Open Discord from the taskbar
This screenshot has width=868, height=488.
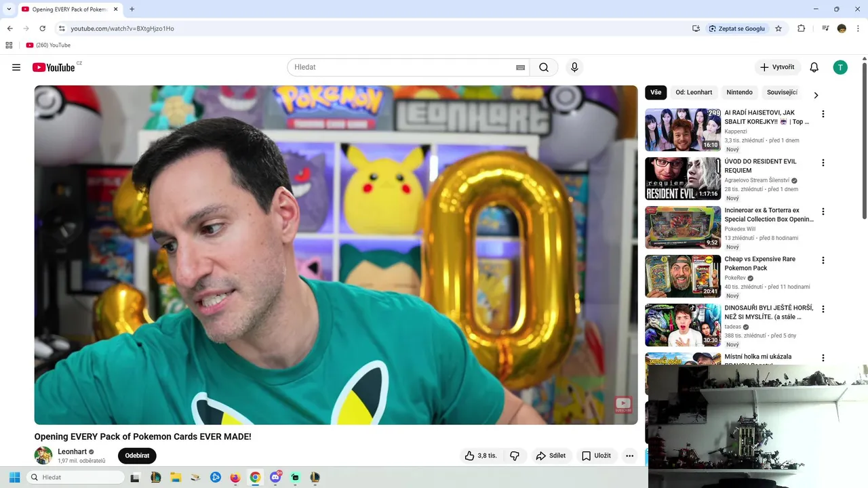point(275,477)
